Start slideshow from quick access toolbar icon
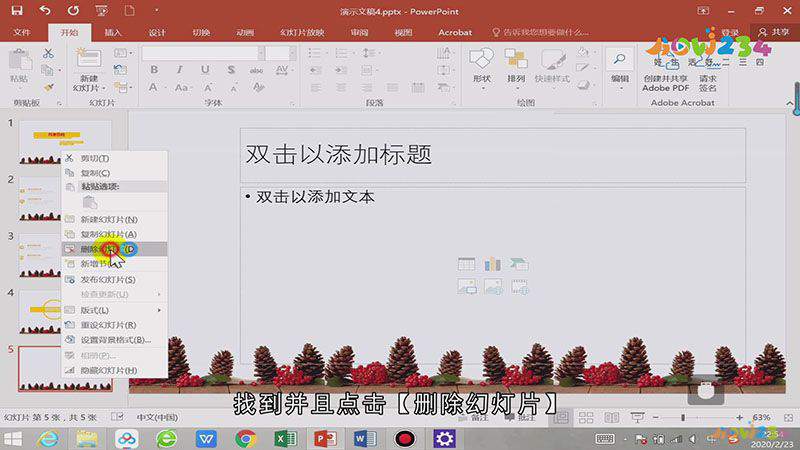The image size is (800, 450). click(x=102, y=11)
